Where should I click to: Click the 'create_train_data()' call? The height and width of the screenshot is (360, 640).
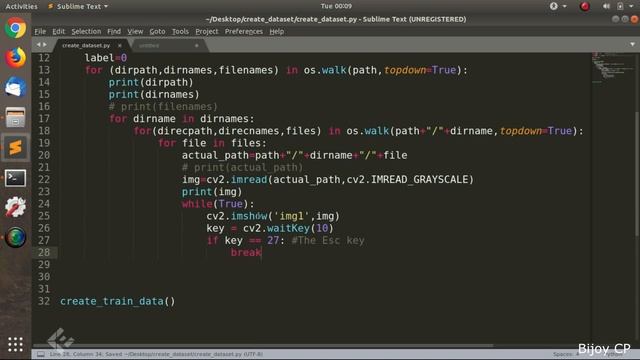[118, 301]
